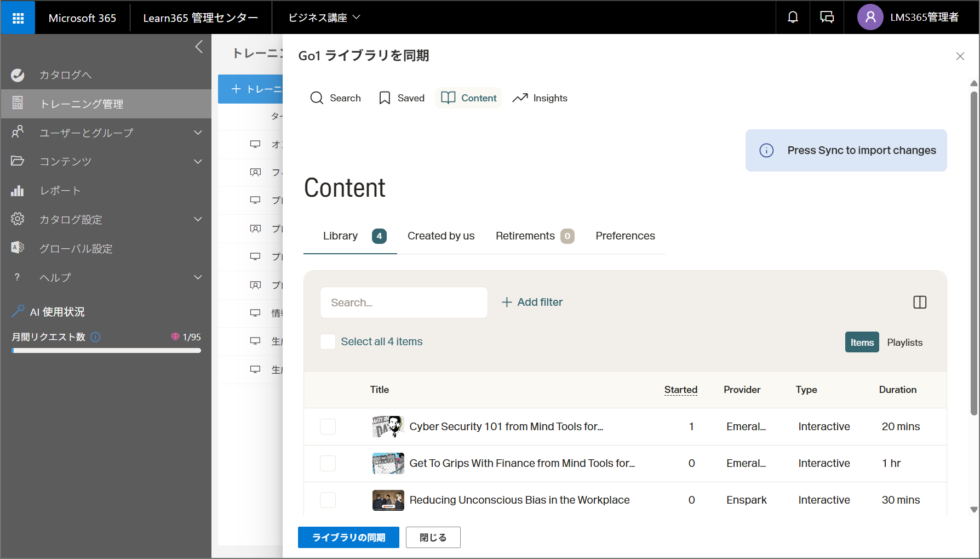
Task: Open the Retirements tab
Action: pos(534,236)
